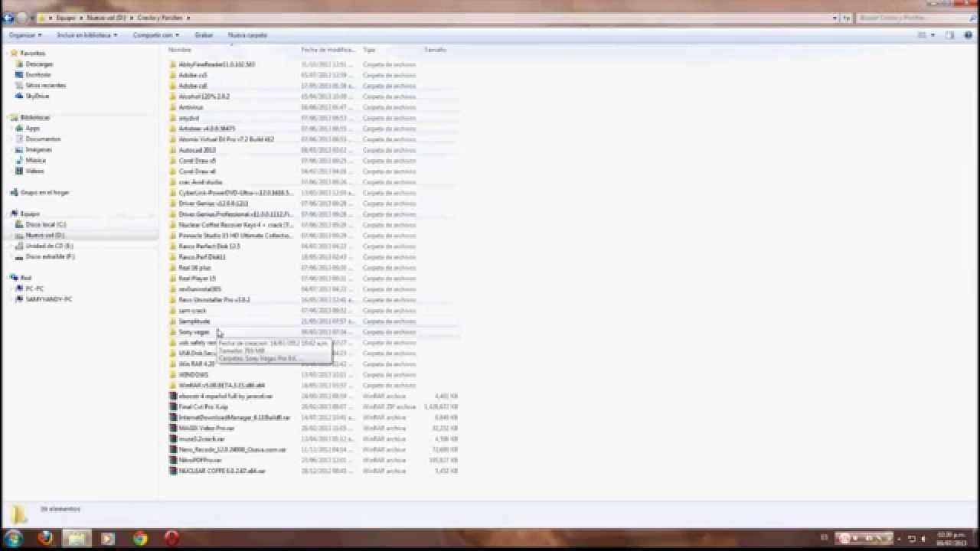Open Escritorio in favorites

click(38, 75)
